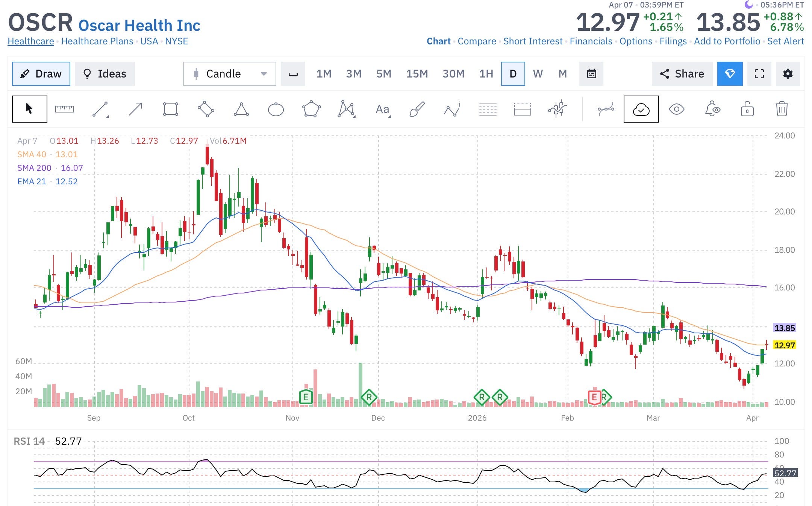
Task: Select the pointer cursor tool
Action: pos(29,109)
